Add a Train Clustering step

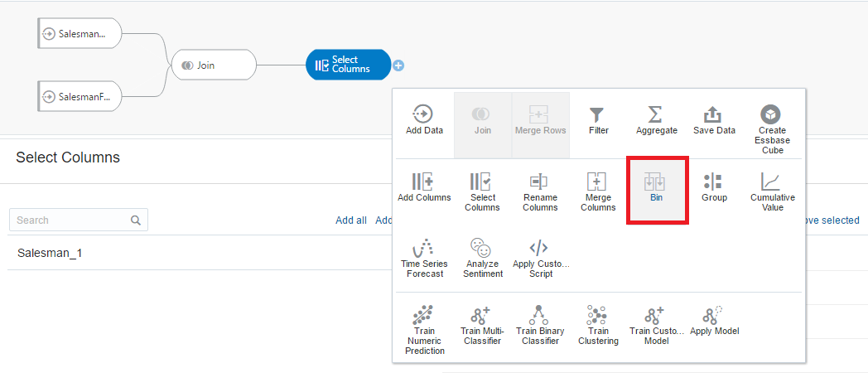pyautogui.click(x=598, y=325)
